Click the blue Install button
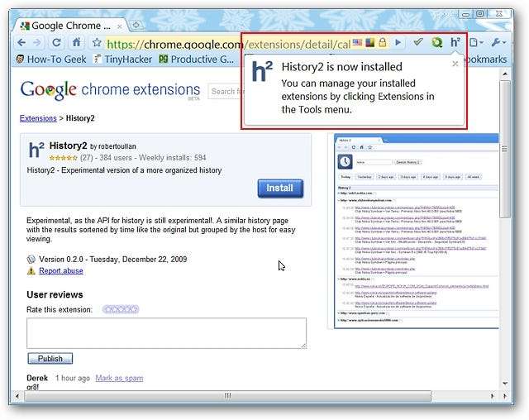 (x=280, y=189)
